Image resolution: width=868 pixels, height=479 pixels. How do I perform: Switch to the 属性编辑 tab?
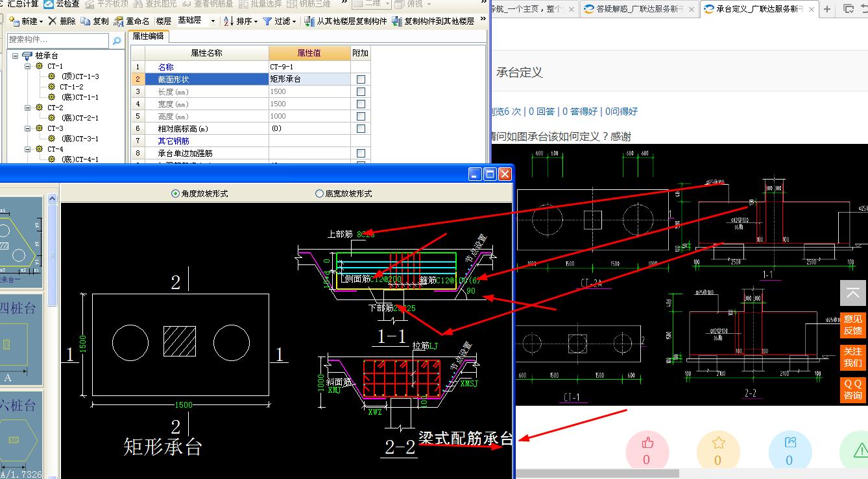[148, 36]
